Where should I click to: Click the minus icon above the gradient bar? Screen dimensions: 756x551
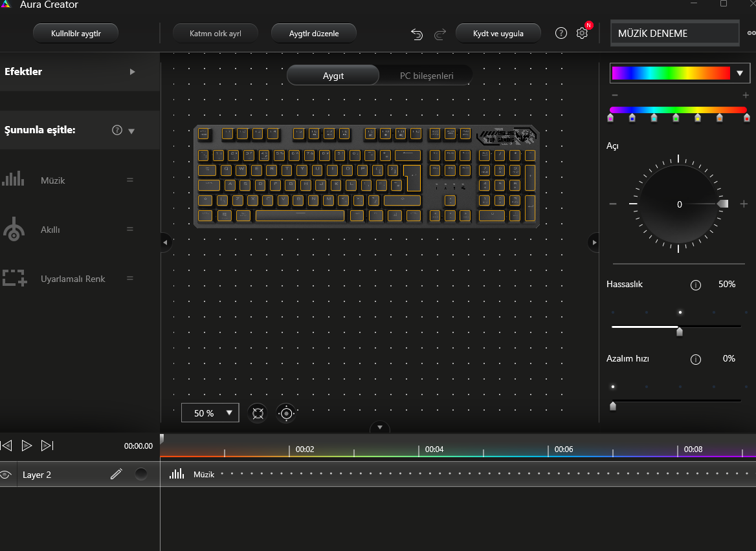pos(614,95)
